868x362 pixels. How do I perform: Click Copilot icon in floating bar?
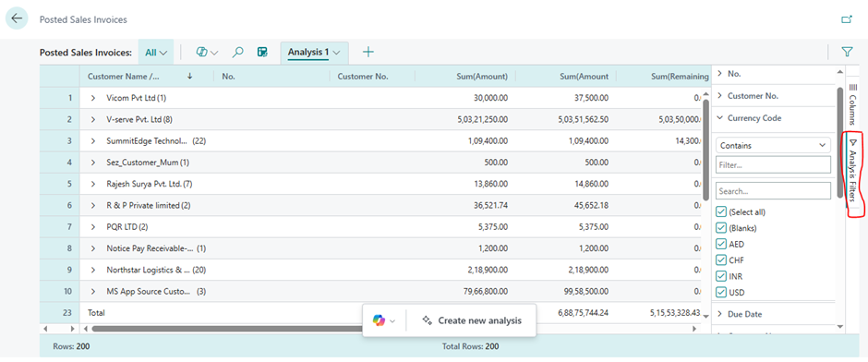point(379,320)
